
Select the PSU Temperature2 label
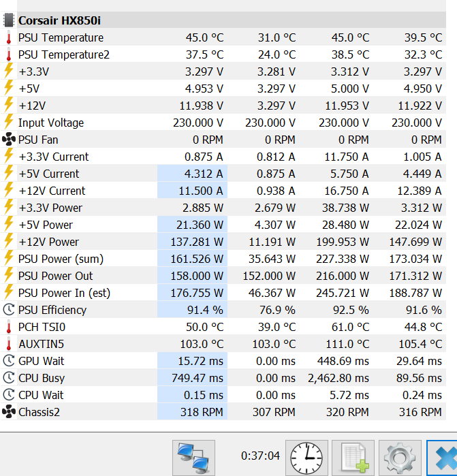[64, 54]
